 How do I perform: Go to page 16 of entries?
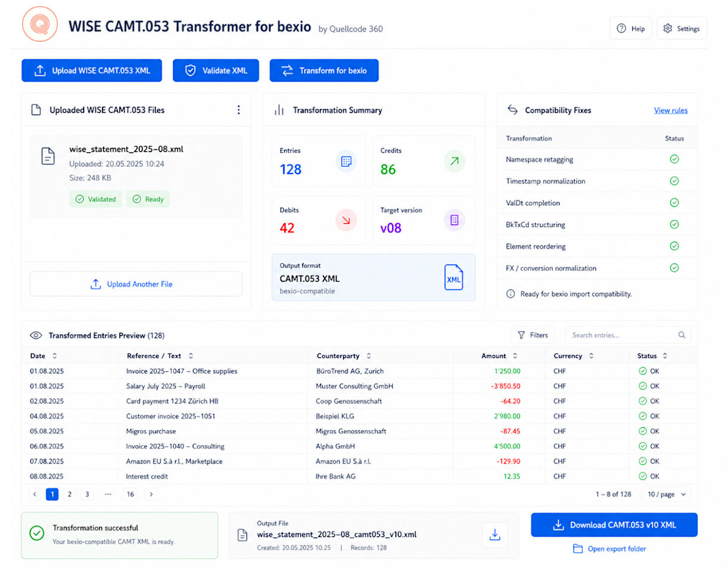129,494
